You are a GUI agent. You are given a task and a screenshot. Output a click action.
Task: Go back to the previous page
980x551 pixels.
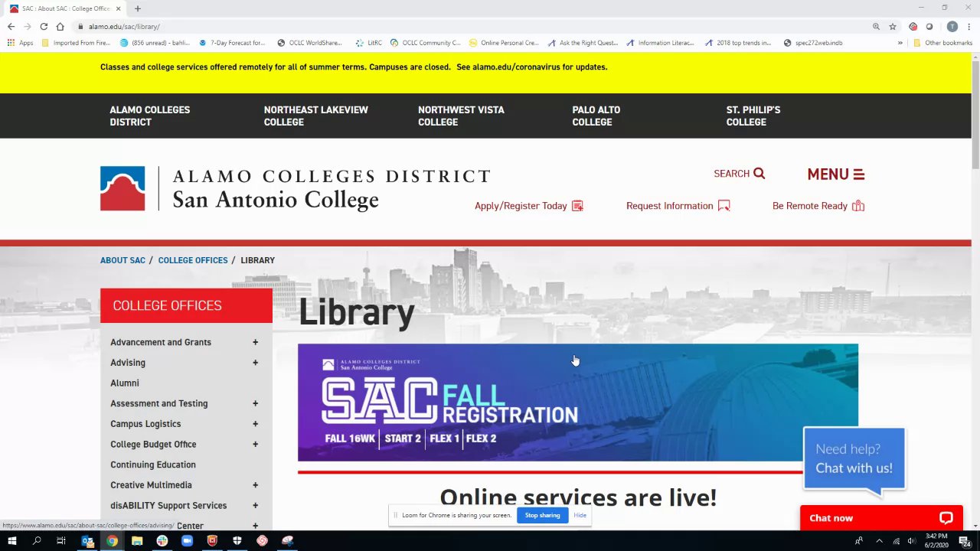[11, 26]
